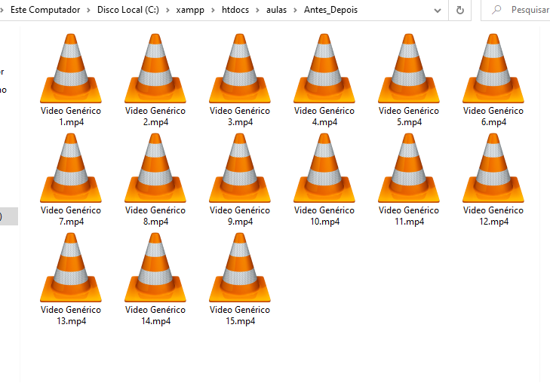Select the Video Genérico 9.mp4 cone icon
Viewport: 550px width, 392px height.
(240, 168)
